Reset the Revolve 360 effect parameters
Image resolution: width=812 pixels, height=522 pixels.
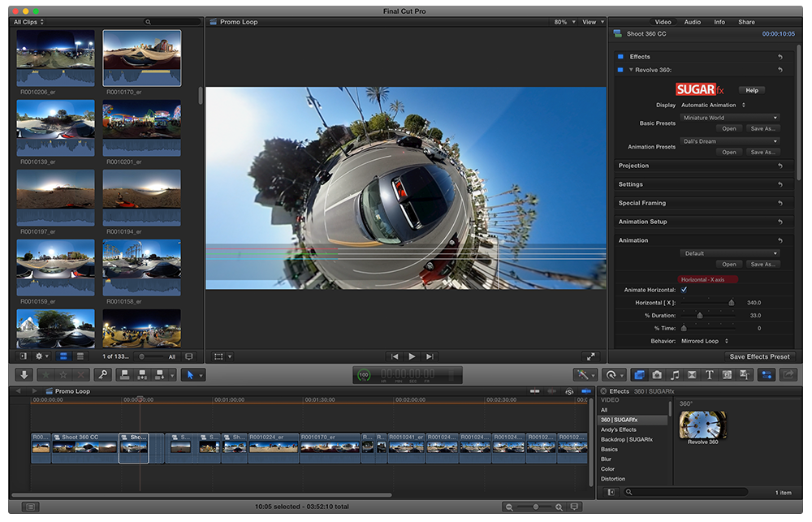(780, 70)
